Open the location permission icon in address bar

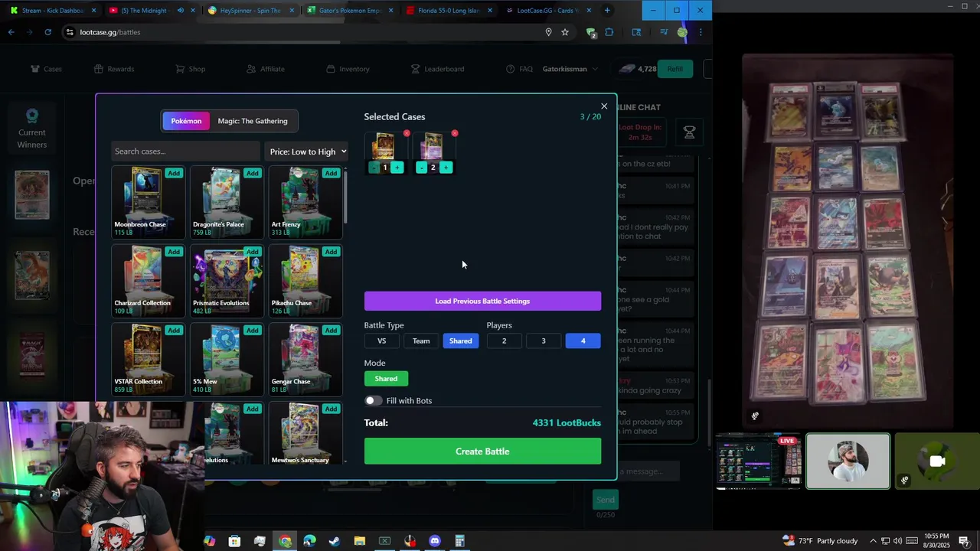pos(548,32)
